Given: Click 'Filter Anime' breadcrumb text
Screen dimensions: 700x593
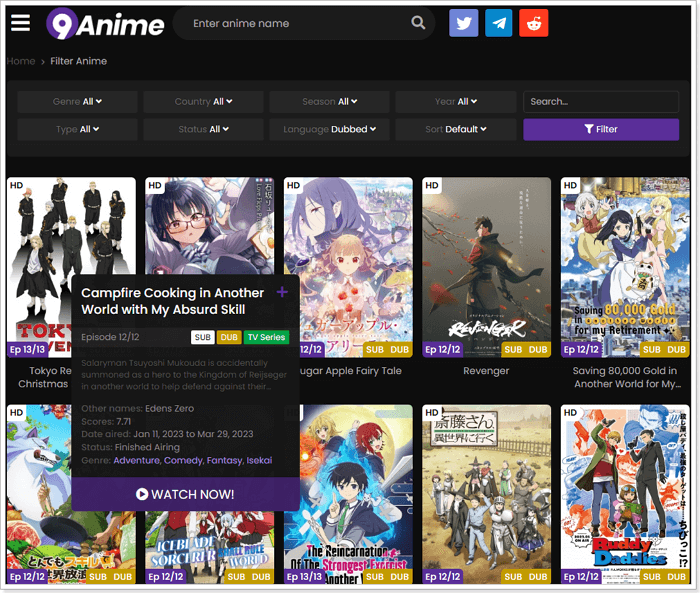Looking at the screenshot, I should [79, 61].
